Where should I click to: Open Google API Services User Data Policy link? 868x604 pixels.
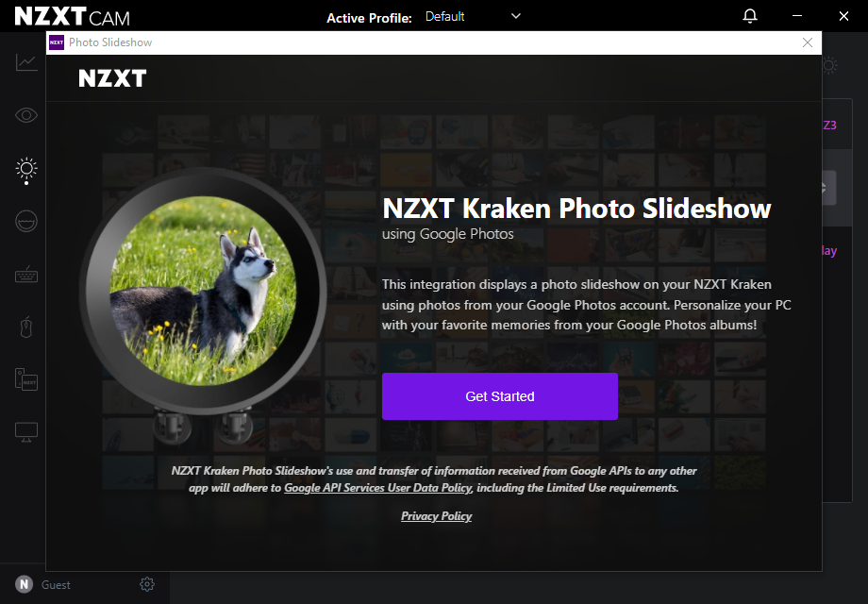(x=378, y=488)
